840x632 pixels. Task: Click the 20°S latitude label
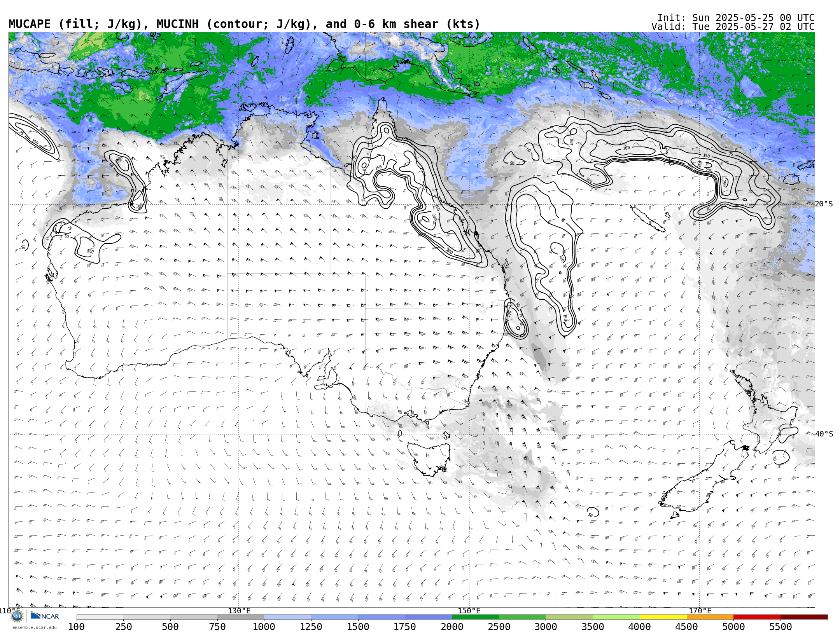pos(824,204)
